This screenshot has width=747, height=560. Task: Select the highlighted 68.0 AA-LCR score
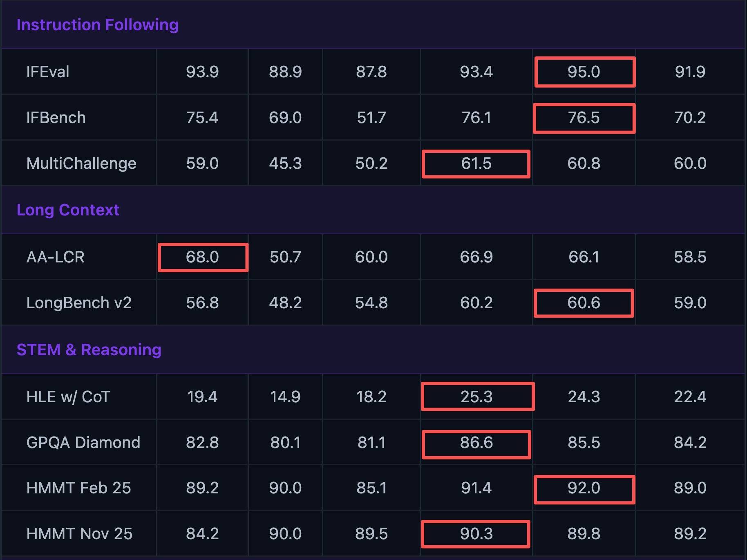(x=203, y=257)
